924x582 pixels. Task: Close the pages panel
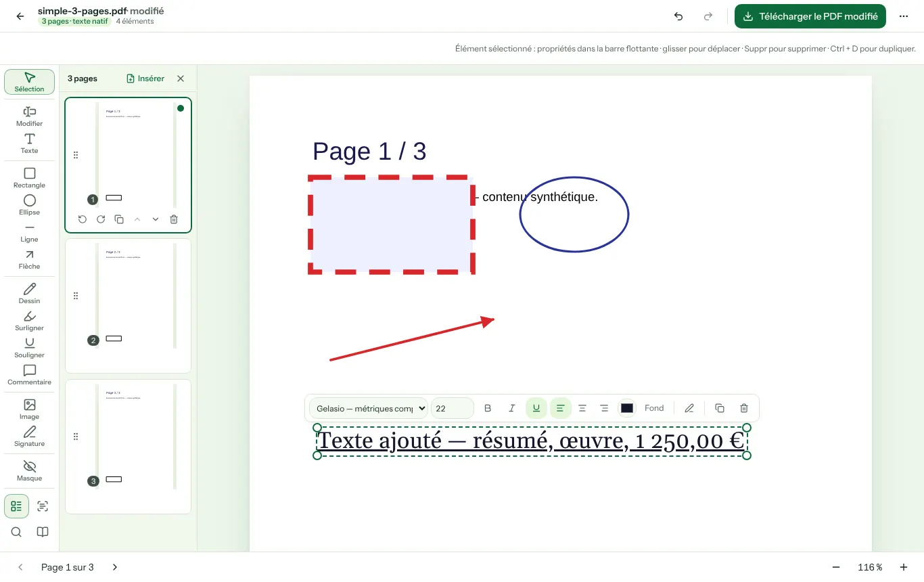(181, 79)
